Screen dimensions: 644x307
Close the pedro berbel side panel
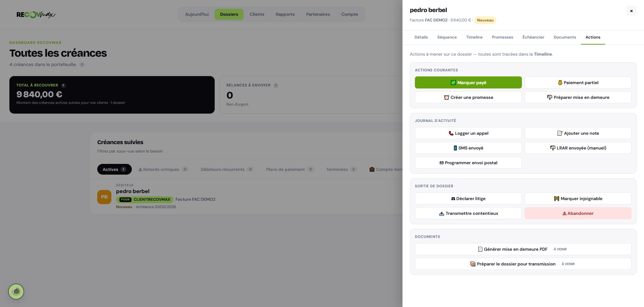pyautogui.click(x=631, y=11)
